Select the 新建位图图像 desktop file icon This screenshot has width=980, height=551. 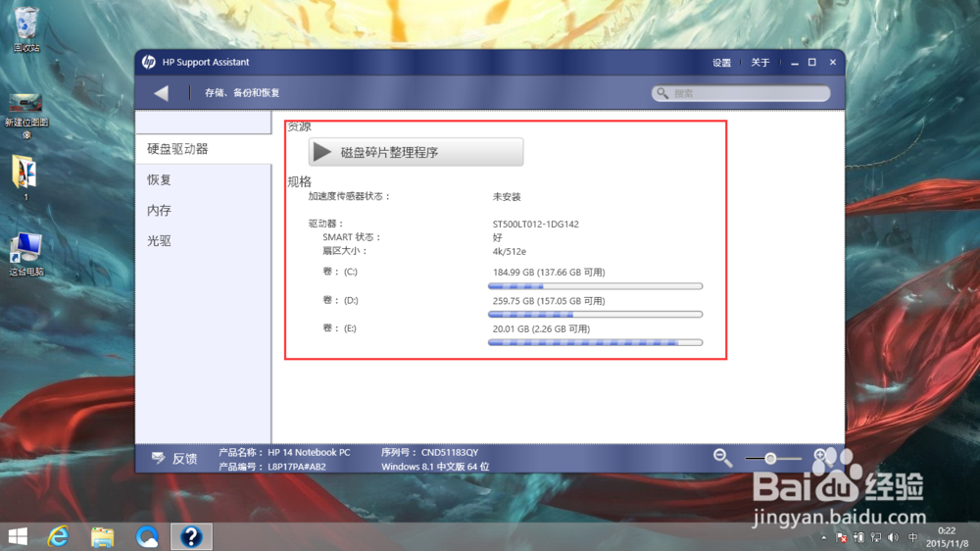pyautogui.click(x=26, y=117)
